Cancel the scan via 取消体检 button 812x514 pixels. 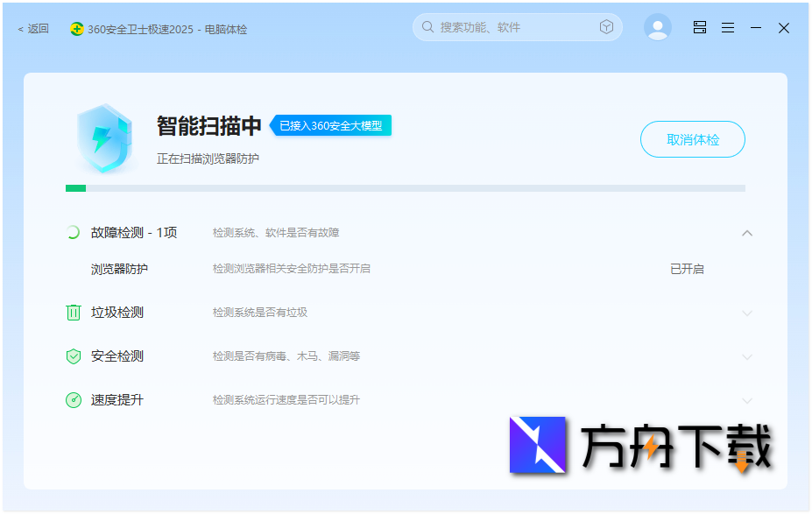point(692,139)
